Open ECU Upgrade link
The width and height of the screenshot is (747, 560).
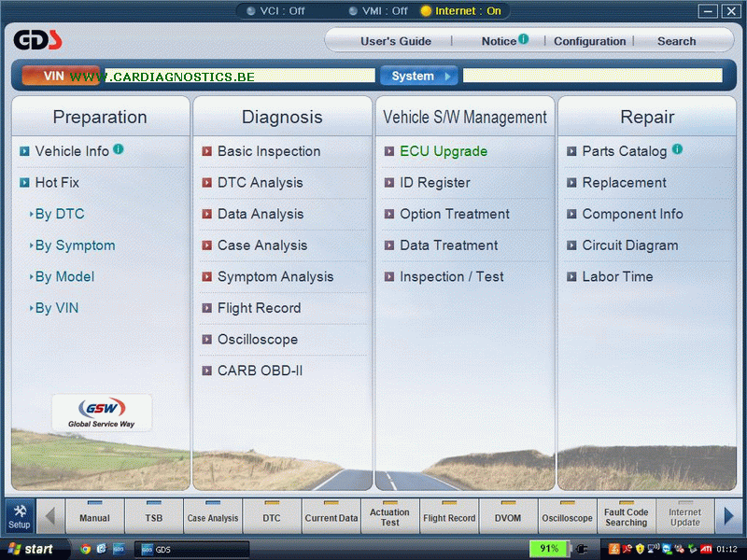tap(444, 151)
